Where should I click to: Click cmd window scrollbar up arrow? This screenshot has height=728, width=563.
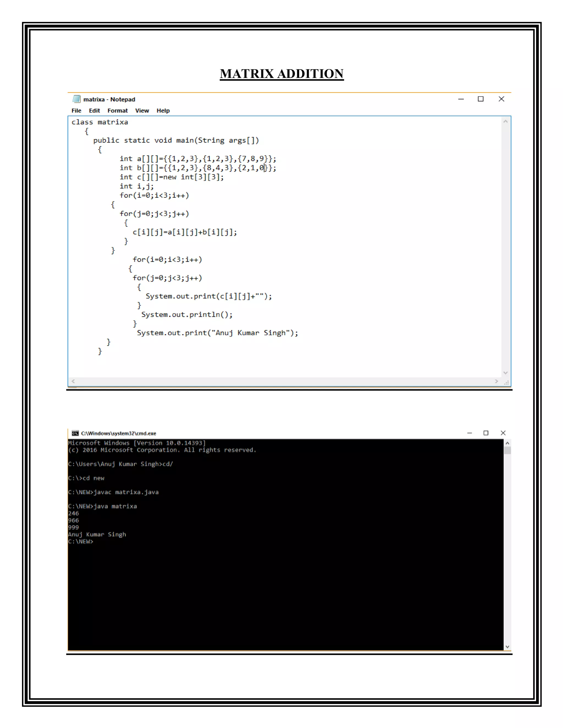click(507, 443)
